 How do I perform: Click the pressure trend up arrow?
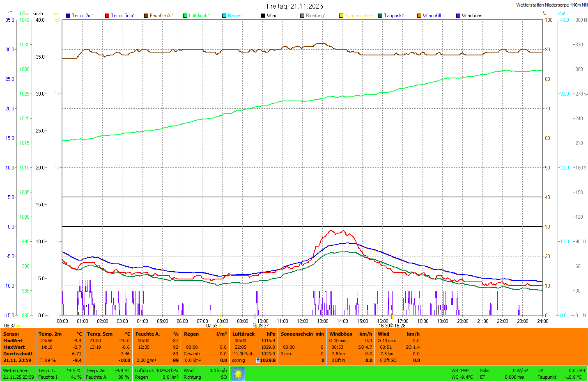(258, 360)
